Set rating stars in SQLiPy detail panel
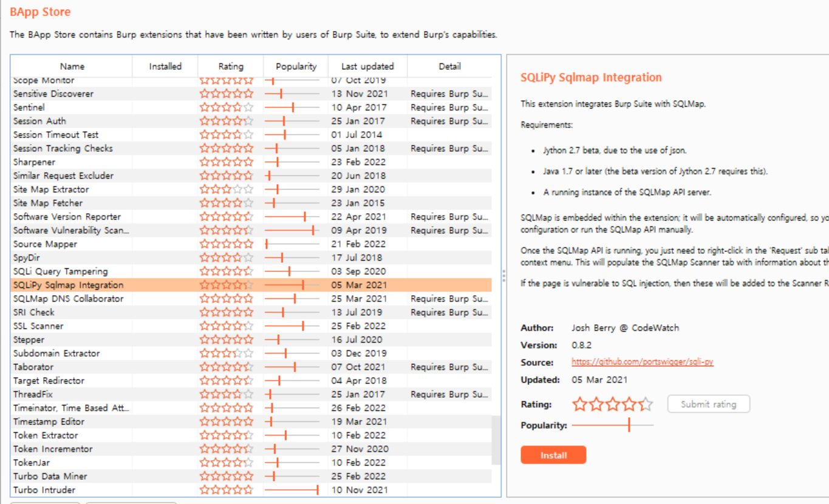The image size is (829, 504). [613, 404]
